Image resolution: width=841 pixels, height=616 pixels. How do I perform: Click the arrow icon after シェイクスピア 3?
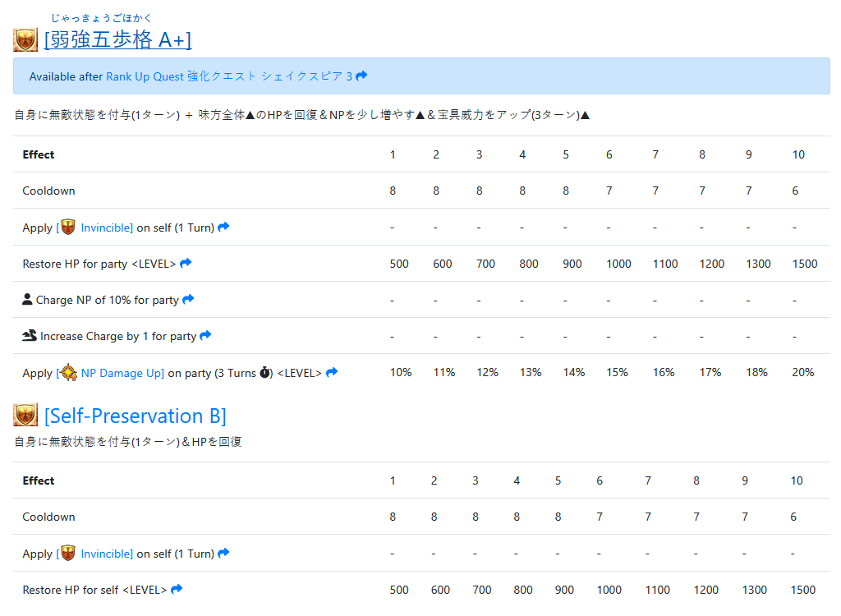tap(361, 76)
